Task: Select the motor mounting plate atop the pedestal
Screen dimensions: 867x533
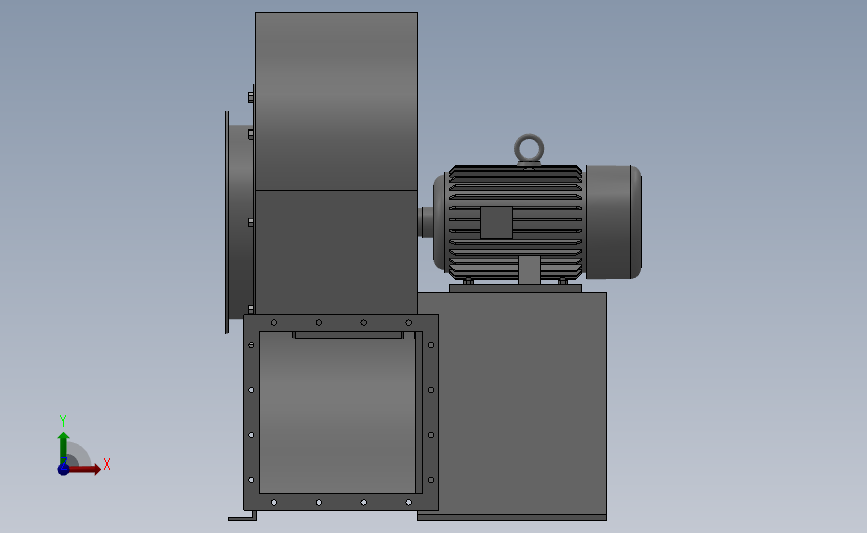Action: click(x=515, y=288)
